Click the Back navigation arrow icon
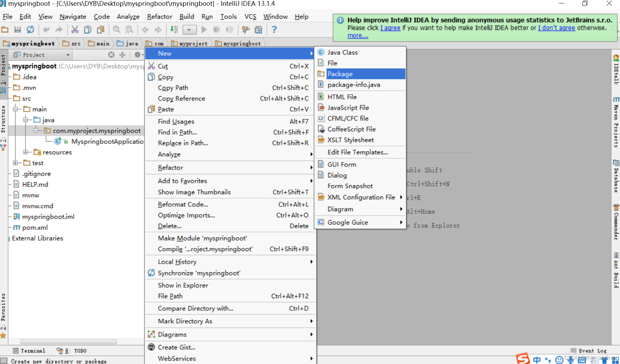This screenshot has width=620, height=364. (x=145, y=30)
